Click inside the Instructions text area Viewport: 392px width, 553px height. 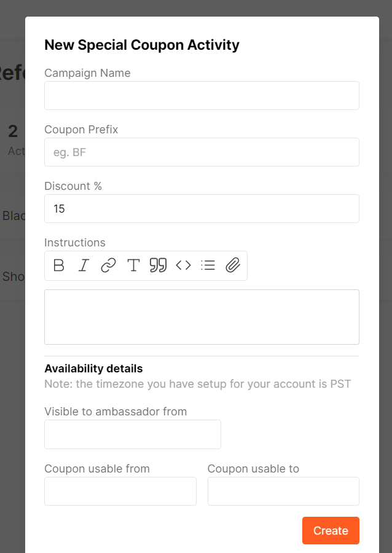click(202, 317)
